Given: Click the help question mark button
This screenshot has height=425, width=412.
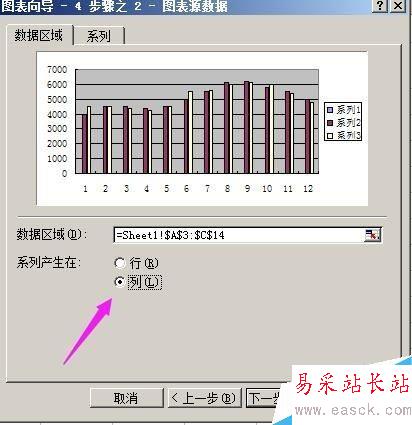Looking at the screenshot, I should 380,6.
